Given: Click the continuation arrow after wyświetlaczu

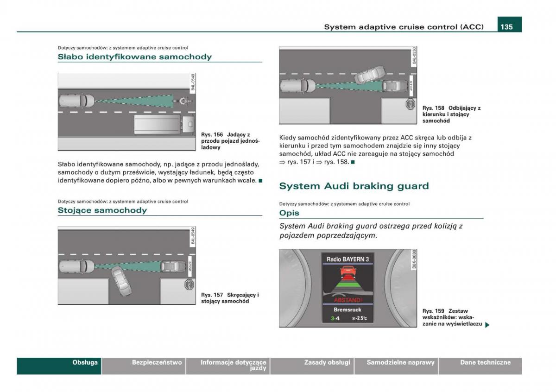Looking at the screenshot, I should click(x=487, y=325).
